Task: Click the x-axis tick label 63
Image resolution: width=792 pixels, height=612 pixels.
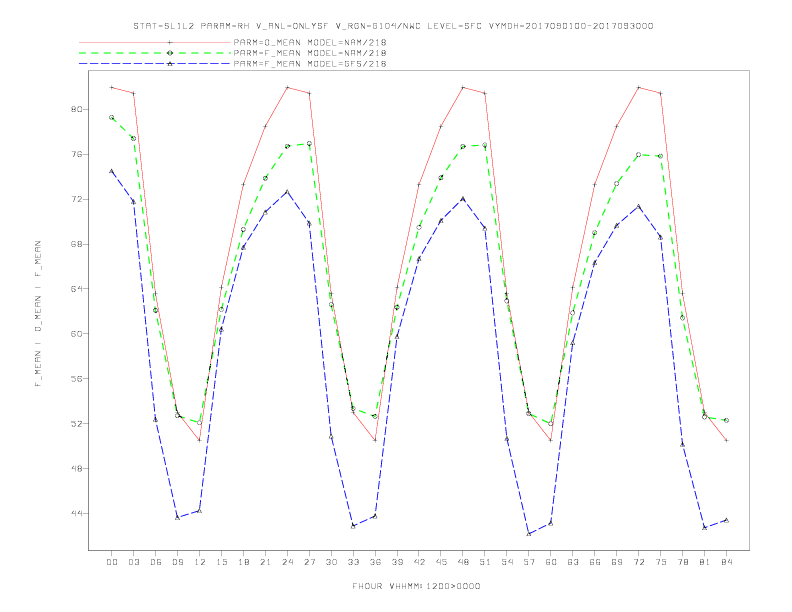Action: [x=573, y=562]
